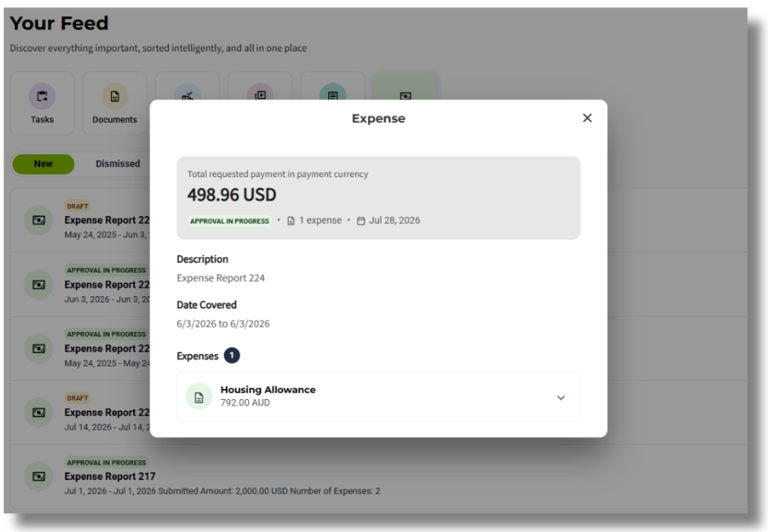
Task: Click the Expense Report 224 description text
Action: (x=220, y=278)
